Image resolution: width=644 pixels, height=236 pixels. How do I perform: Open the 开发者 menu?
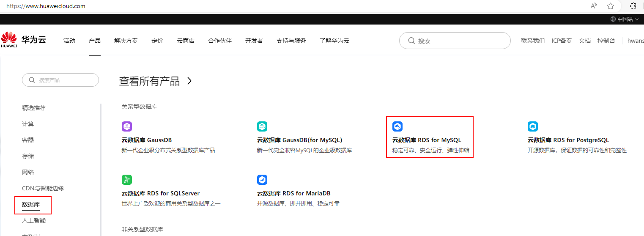(x=254, y=41)
